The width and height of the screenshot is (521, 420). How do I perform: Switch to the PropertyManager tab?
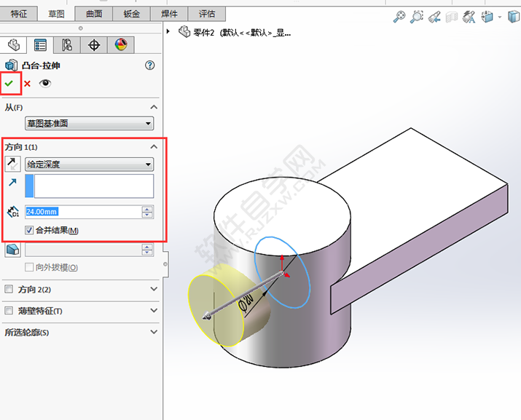point(40,45)
